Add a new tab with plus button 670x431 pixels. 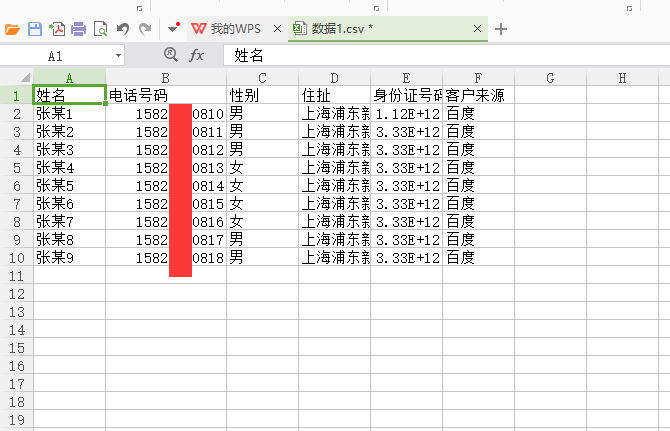(501, 29)
